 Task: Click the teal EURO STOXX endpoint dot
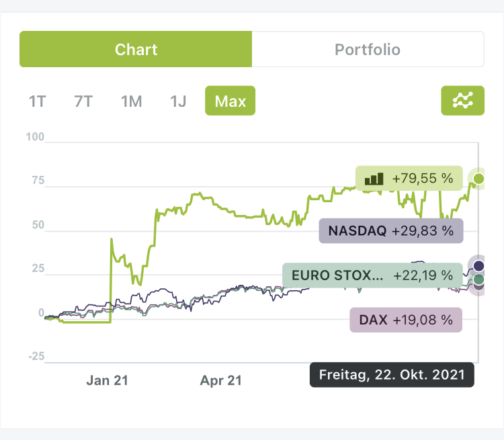coord(478,279)
